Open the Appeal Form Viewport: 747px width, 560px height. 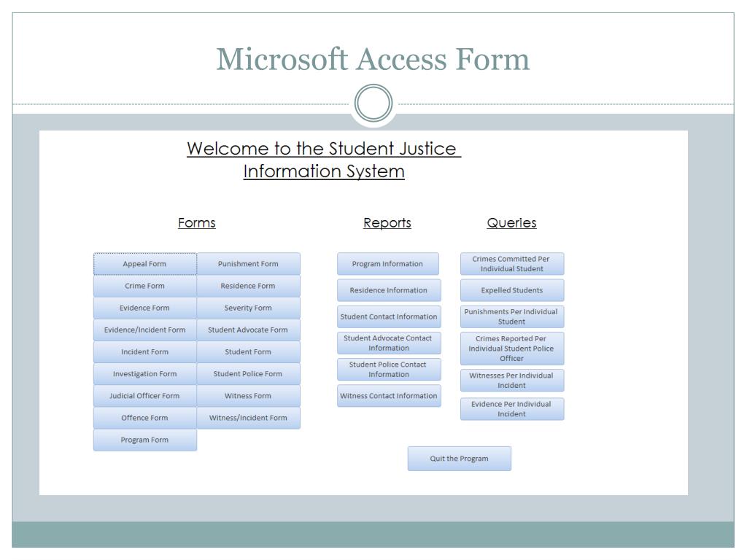[x=145, y=264]
